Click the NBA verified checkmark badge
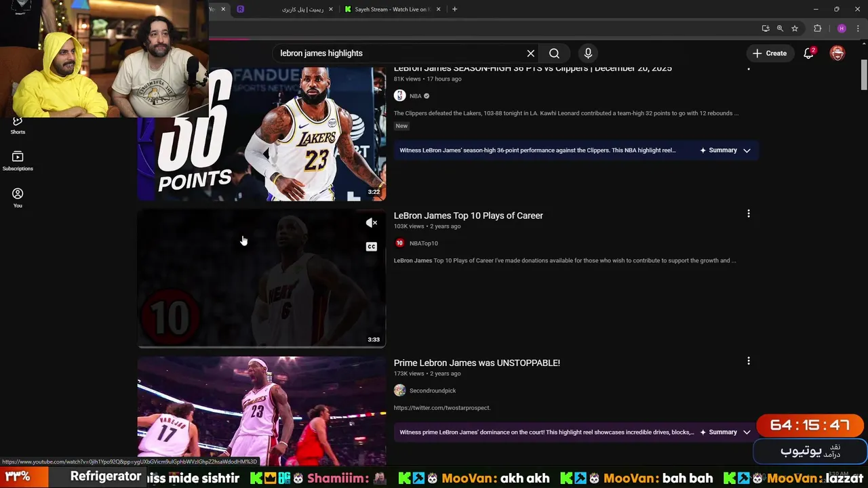 tap(427, 96)
